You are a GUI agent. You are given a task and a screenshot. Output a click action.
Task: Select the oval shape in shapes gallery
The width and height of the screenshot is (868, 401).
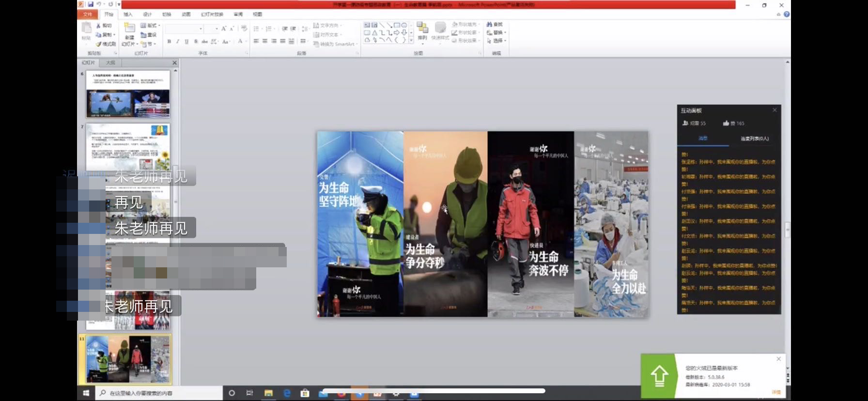pyautogui.click(x=404, y=25)
